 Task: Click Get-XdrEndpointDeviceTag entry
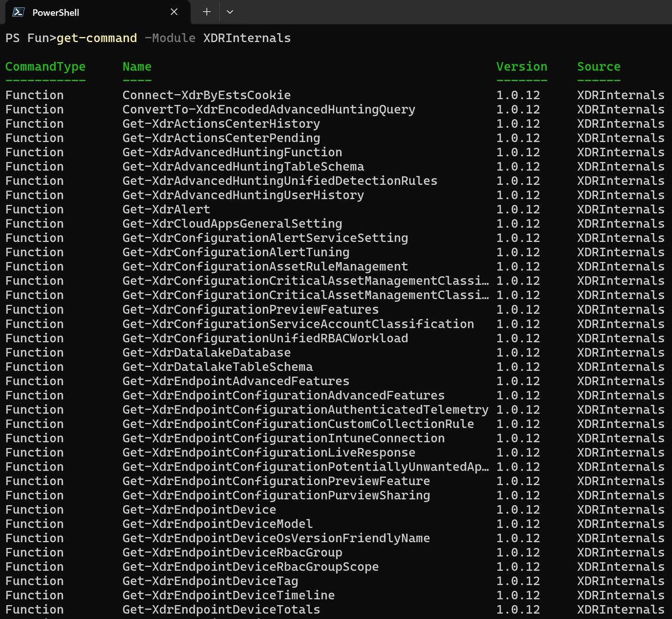point(211,581)
